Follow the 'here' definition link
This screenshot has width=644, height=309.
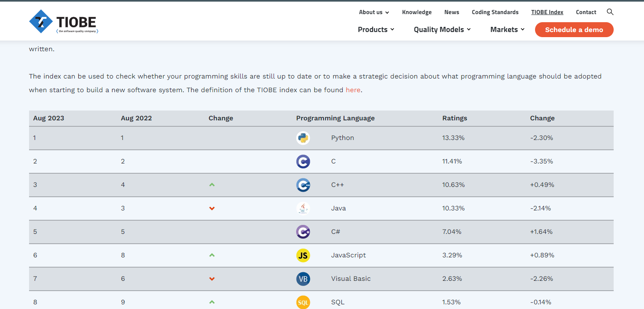[x=353, y=90]
